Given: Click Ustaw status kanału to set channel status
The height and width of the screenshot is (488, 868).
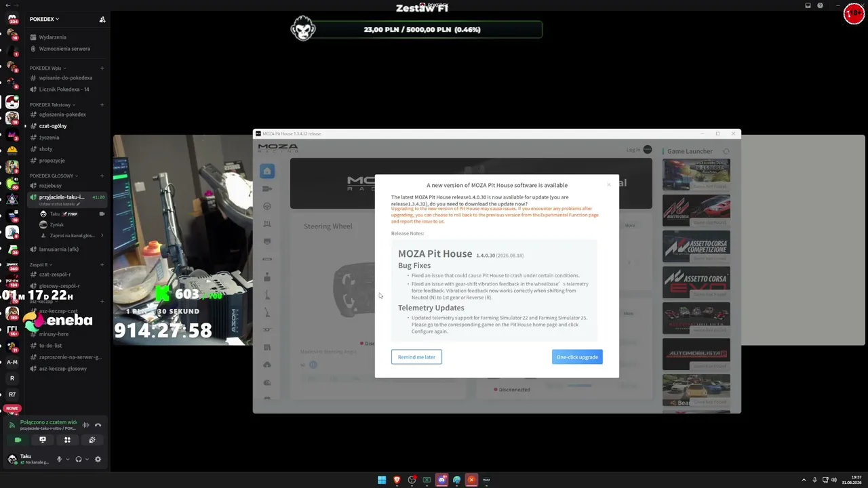Looking at the screenshot, I should [x=59, y=204].
